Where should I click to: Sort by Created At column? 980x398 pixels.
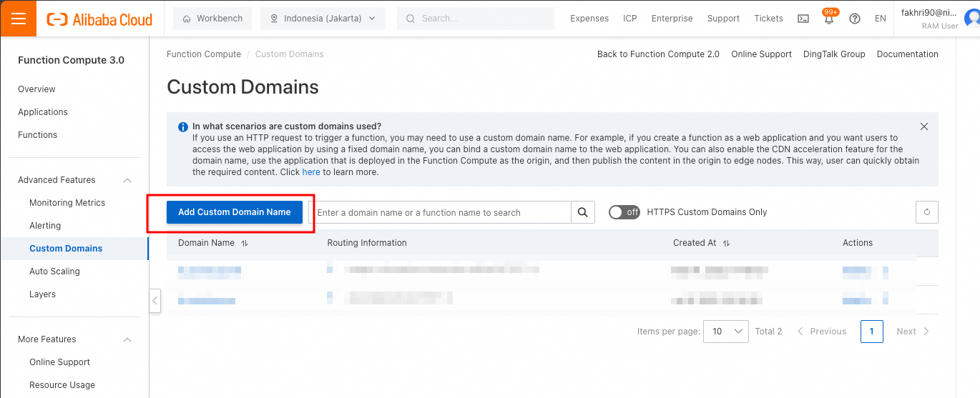click(x=726, y=243)
